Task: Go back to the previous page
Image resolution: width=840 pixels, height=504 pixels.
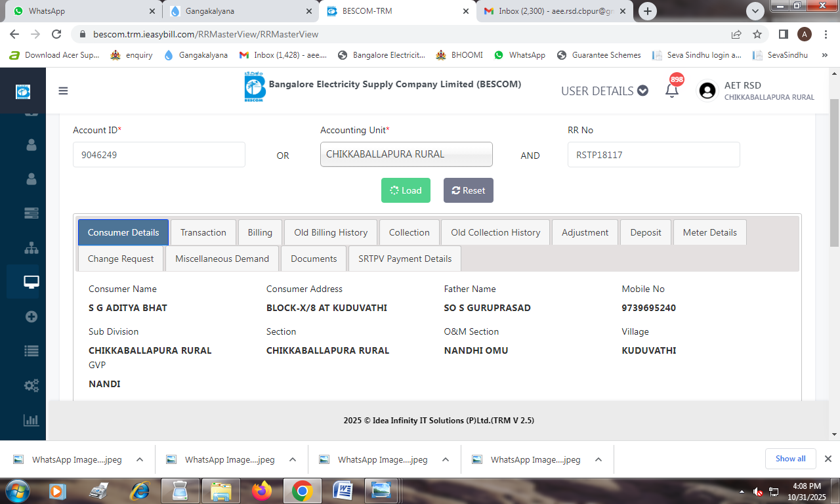Action: coord(14,34)
